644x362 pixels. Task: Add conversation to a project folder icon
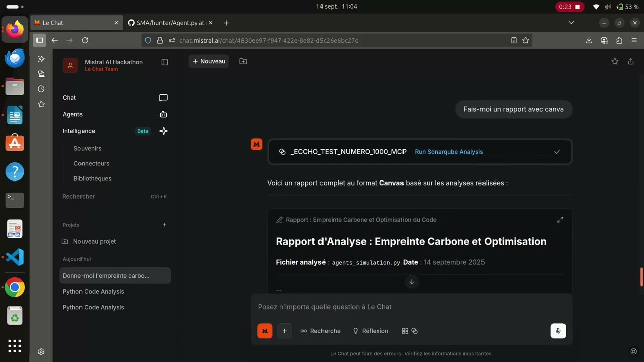pos(243,61)
